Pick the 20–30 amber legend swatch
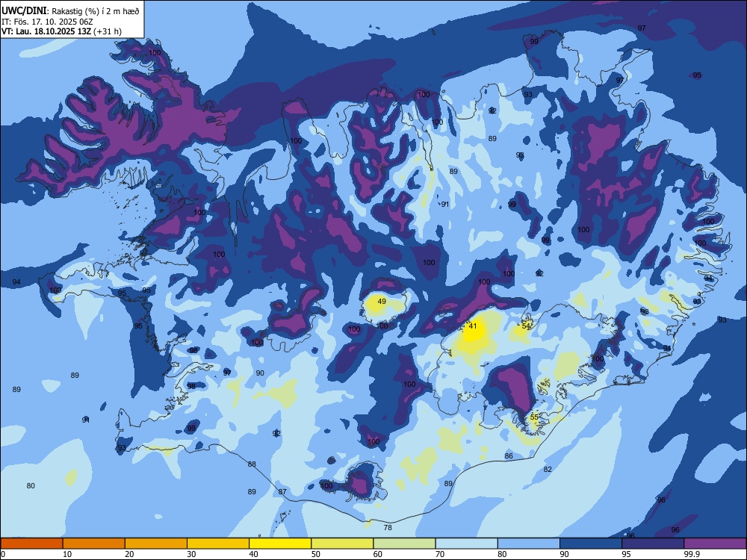The height and width of the screenshot is (560, 747). (x=156, y=544)
